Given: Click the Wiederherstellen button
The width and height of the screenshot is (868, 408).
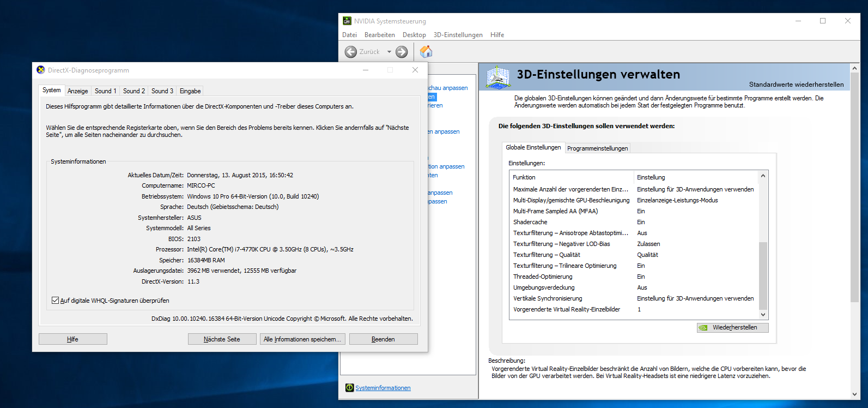Looking at the screenshot, I should click(x=733, y=328).
